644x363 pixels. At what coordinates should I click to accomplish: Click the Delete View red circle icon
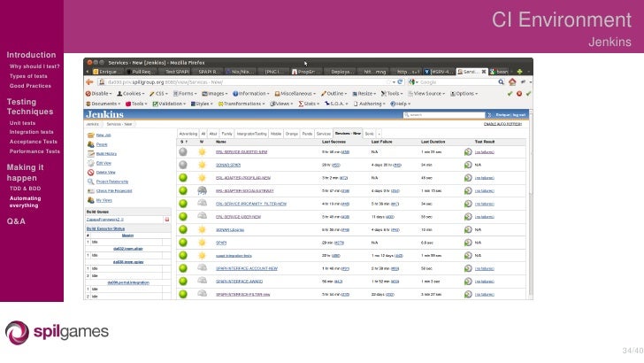click(x=91, y=173)
